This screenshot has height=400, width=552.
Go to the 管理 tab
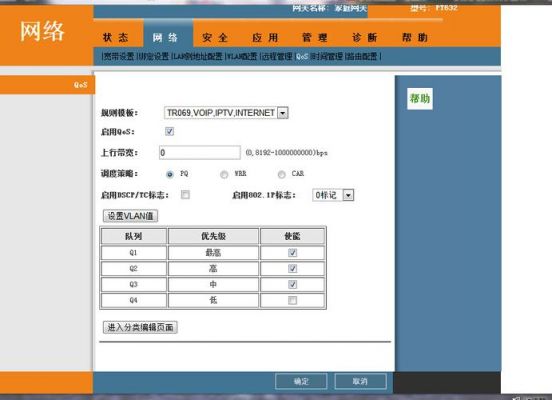pos(315,37)
